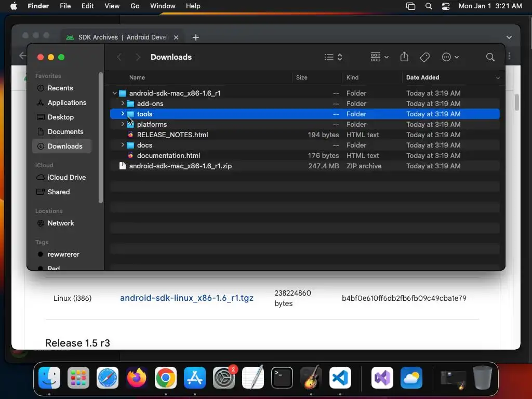This screenshot has height=399, width=532.
Task: Open Launchpad from the Dock
Action: pos(78,378)
